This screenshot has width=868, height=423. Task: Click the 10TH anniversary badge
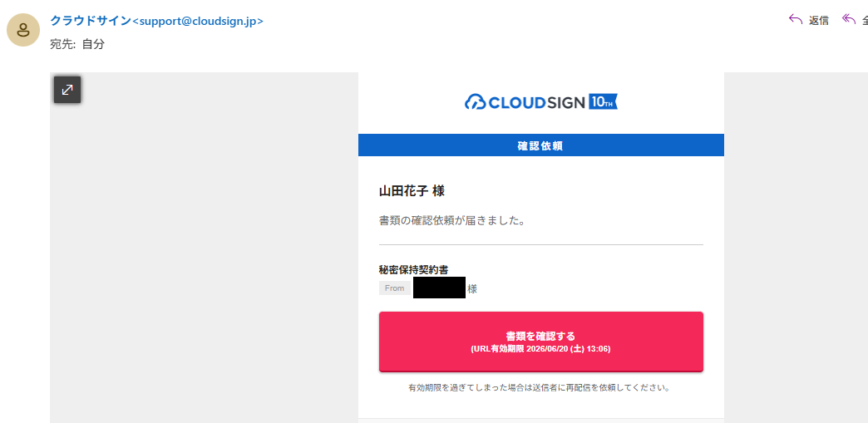coord(604,101)
